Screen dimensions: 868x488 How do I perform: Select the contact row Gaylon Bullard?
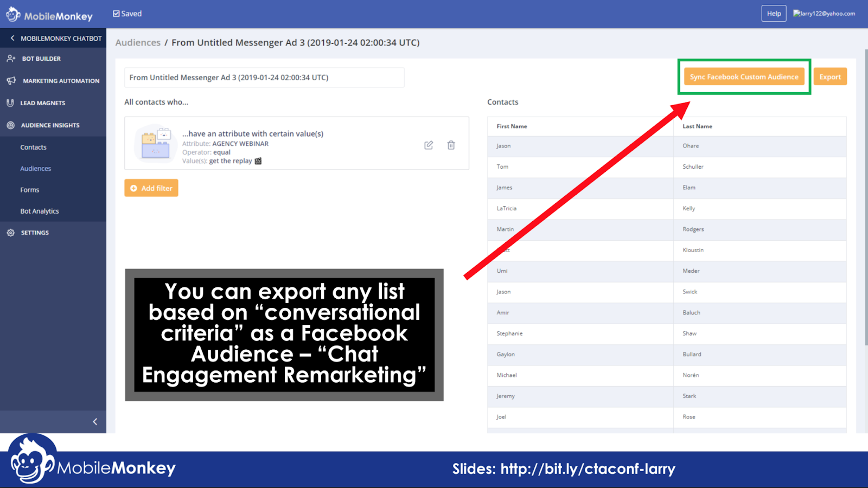tap(667, 355)
